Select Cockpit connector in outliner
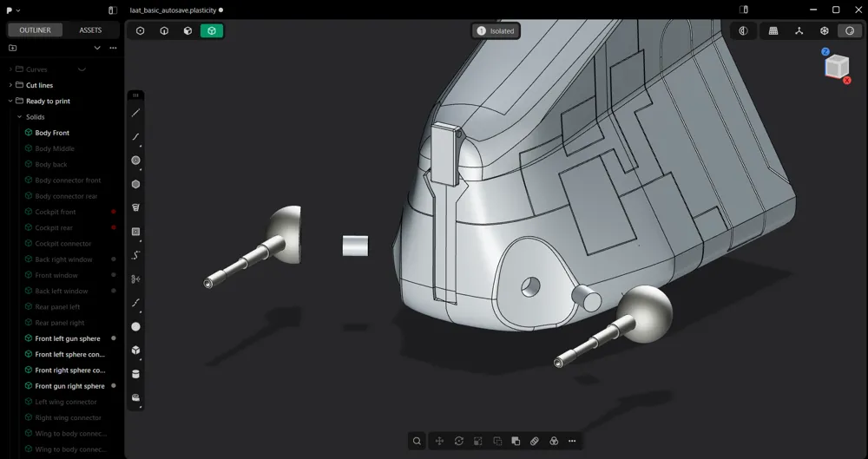This screenshot has width=868, height=459. pos(62,244)
